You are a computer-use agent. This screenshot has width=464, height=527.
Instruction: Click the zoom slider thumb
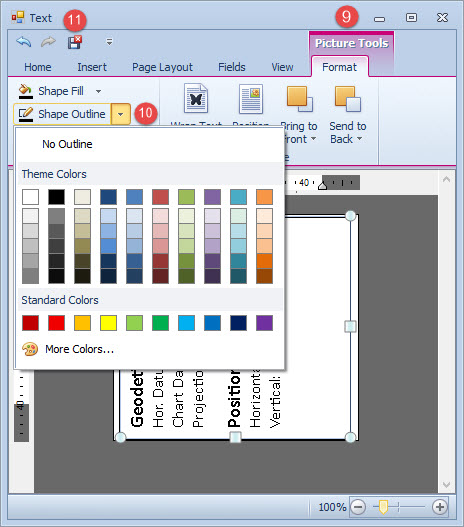coord(383,507)
